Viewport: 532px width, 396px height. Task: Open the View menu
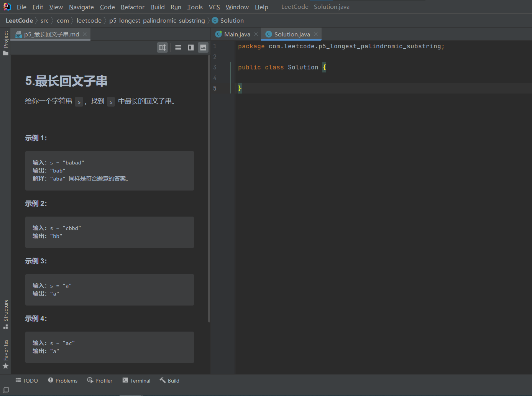pyautogui.click(x=56, y=7)
